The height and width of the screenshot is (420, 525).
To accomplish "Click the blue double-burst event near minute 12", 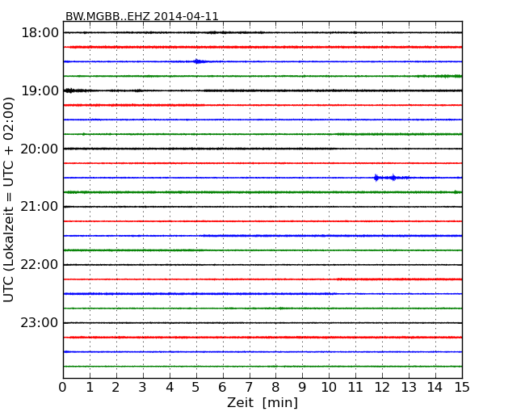I will (391, 178).
